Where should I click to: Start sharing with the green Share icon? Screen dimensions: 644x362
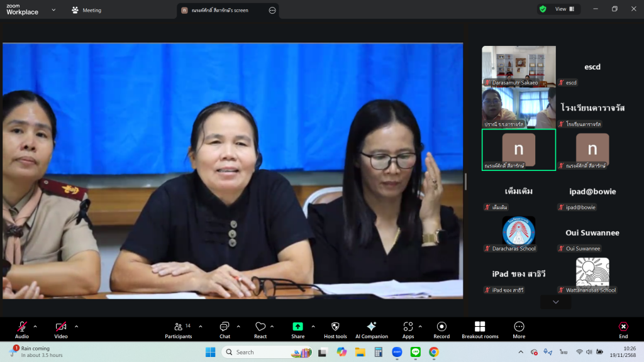tap(297, 330)
